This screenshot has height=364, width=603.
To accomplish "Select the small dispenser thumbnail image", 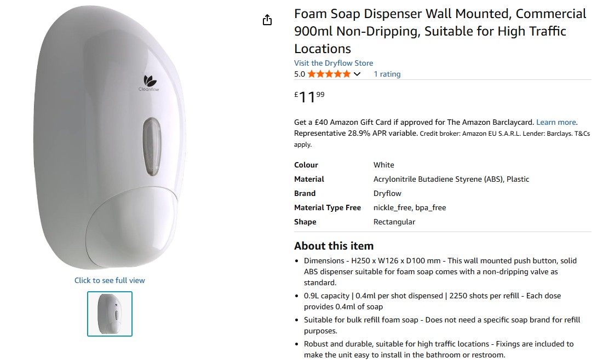I will point(110,314).
